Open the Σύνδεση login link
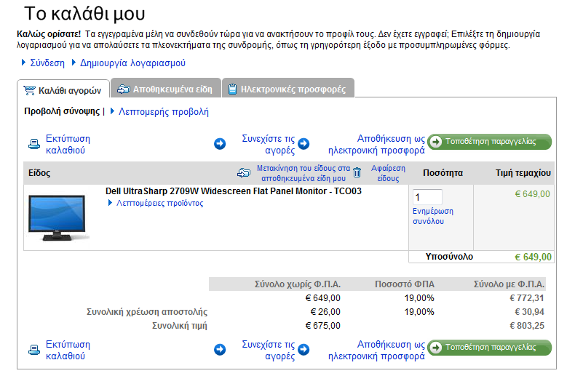583x392 pixels. coord(47,63)
